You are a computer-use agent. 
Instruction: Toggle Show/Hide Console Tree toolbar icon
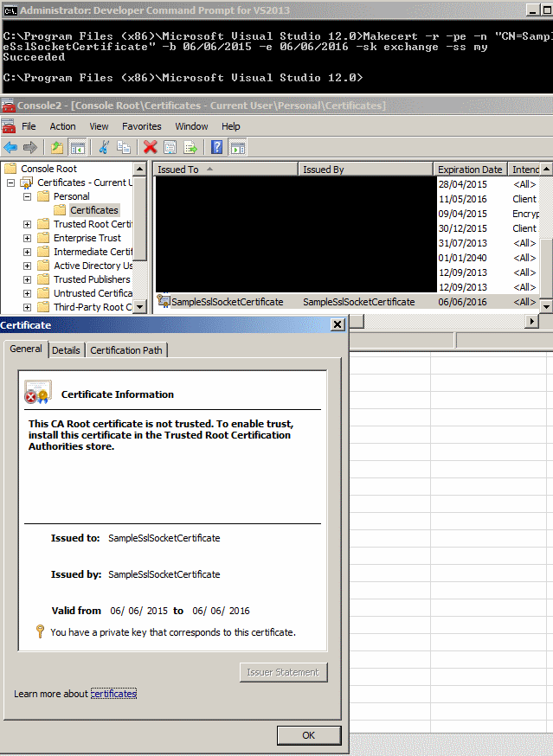(x=77, y=148)
